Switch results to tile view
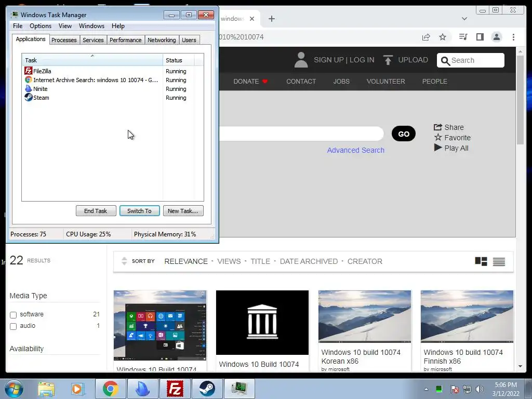 pos(481,261)
